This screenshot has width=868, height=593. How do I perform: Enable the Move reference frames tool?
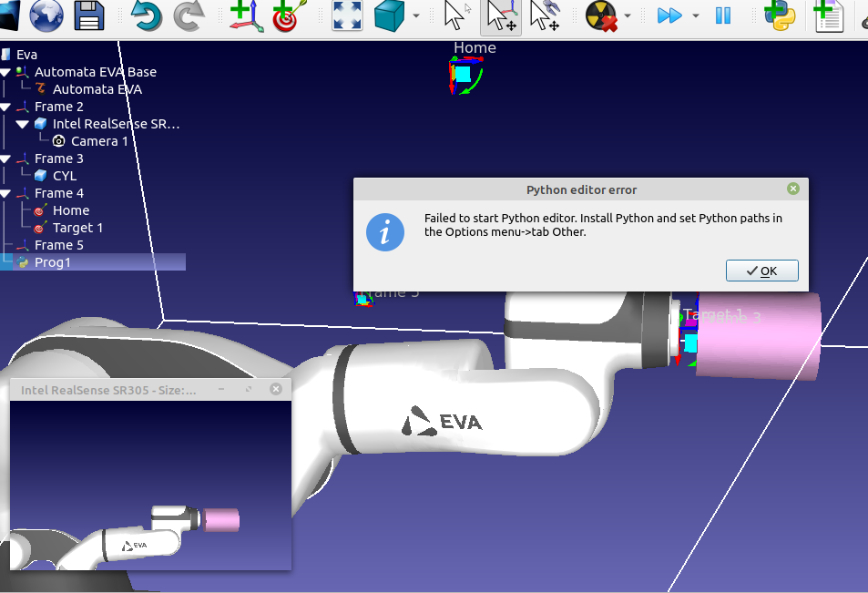[501, 15]
